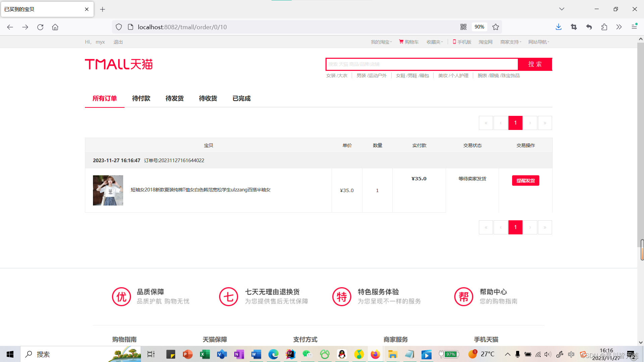Reload the current page
The height and width of the screenshot is (362, 644).
(x=40, y=27)
